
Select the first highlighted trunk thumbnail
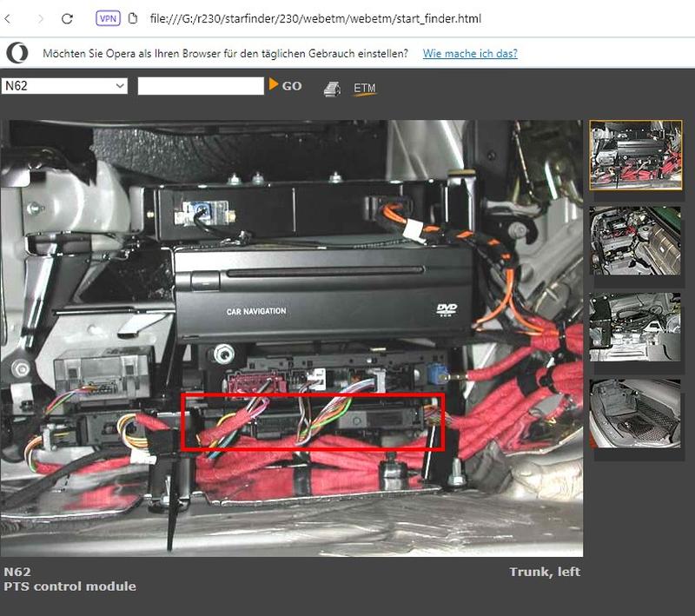[636, 156]
